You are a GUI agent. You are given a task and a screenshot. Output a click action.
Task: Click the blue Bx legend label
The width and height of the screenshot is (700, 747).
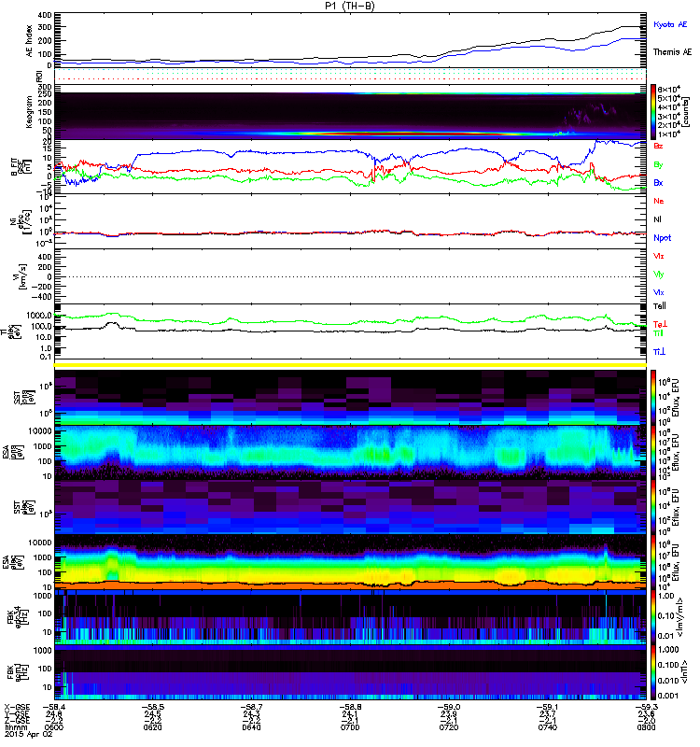tap(658, 182)
